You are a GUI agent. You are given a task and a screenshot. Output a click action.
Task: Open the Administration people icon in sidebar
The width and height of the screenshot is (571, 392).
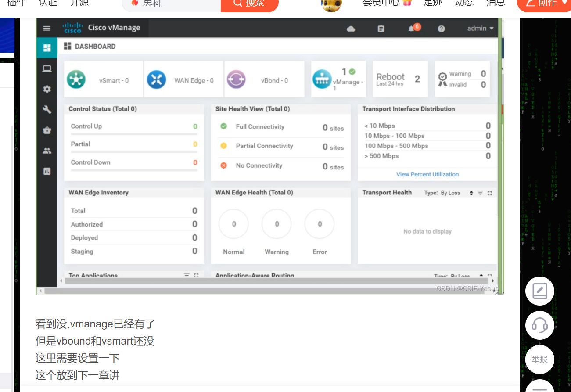coord(47,151)
